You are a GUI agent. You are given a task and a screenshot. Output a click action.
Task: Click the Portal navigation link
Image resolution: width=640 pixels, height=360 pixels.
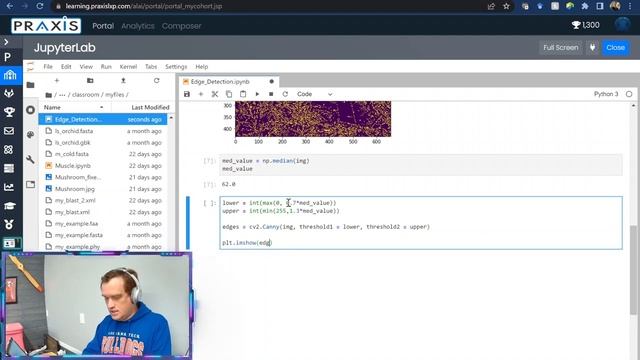pos(103,26)
